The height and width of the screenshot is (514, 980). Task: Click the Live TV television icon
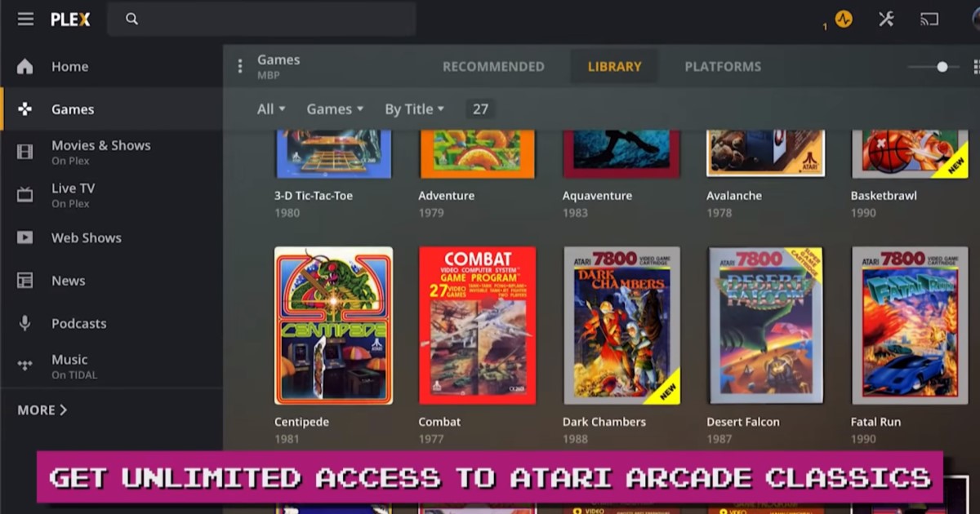(25, 194)
